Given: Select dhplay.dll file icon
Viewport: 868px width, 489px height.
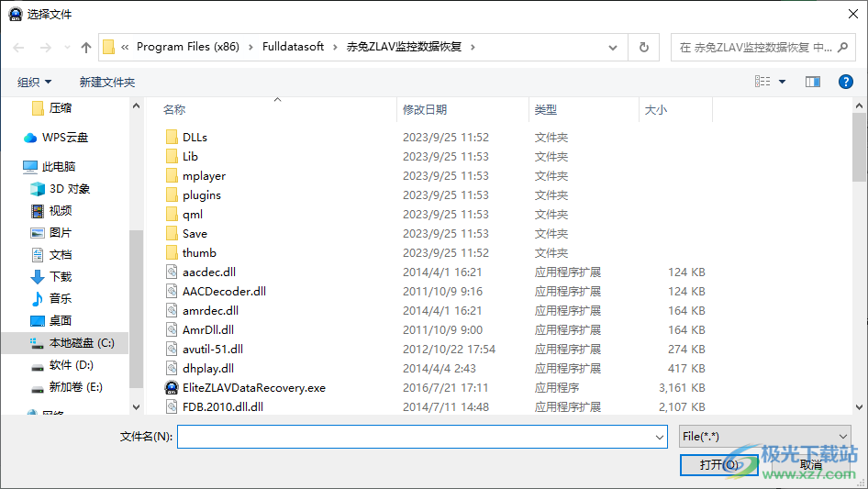Looking at the screenshot, I should click(172, 368).
